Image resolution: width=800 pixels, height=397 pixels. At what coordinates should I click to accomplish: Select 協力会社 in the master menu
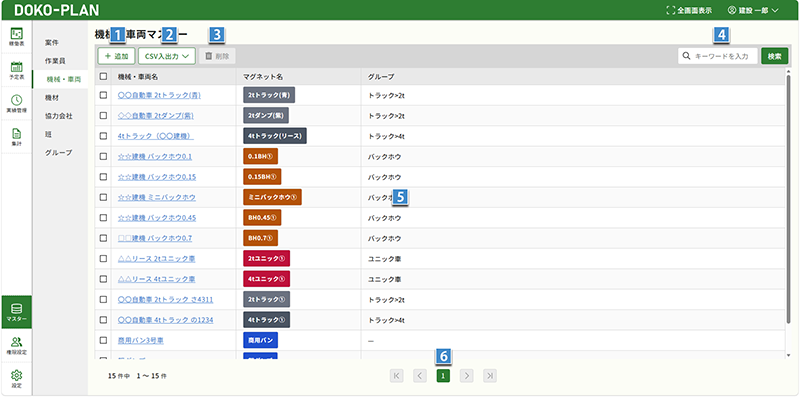59,116
